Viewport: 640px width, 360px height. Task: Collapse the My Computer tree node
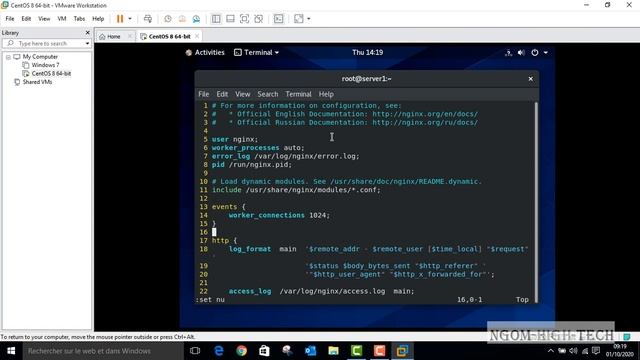click(8, 57)
